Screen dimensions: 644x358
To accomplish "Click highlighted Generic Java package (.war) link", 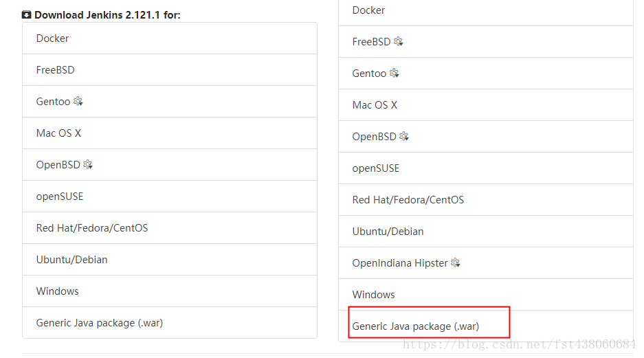I will [x=416, y=326].
